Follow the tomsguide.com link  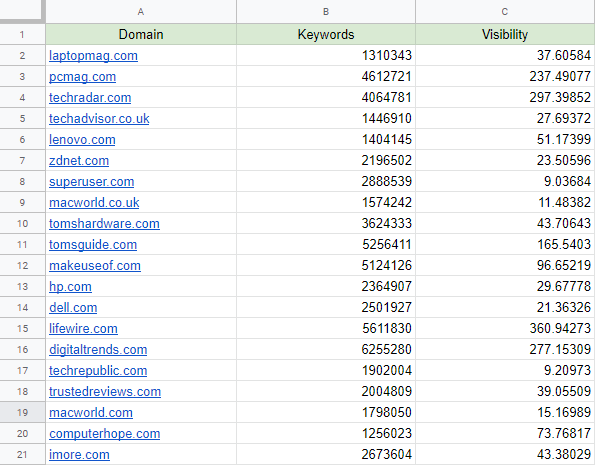(x=93, y=244)
